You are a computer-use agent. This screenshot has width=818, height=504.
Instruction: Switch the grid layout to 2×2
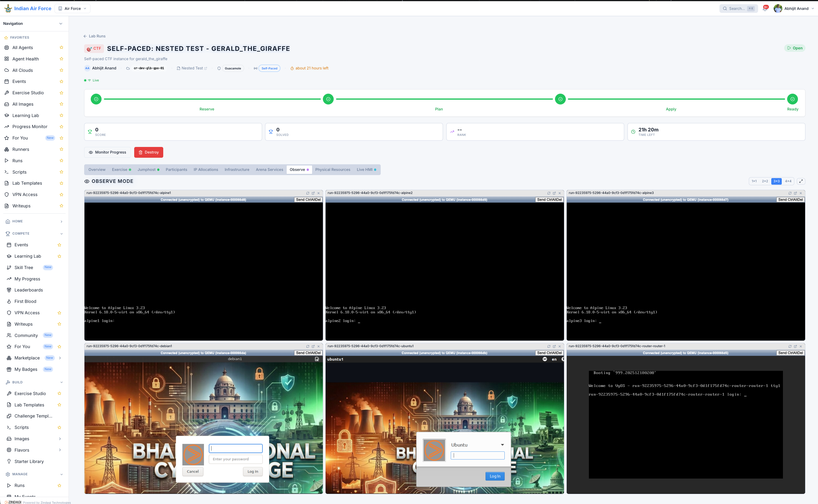pos(765,181)
